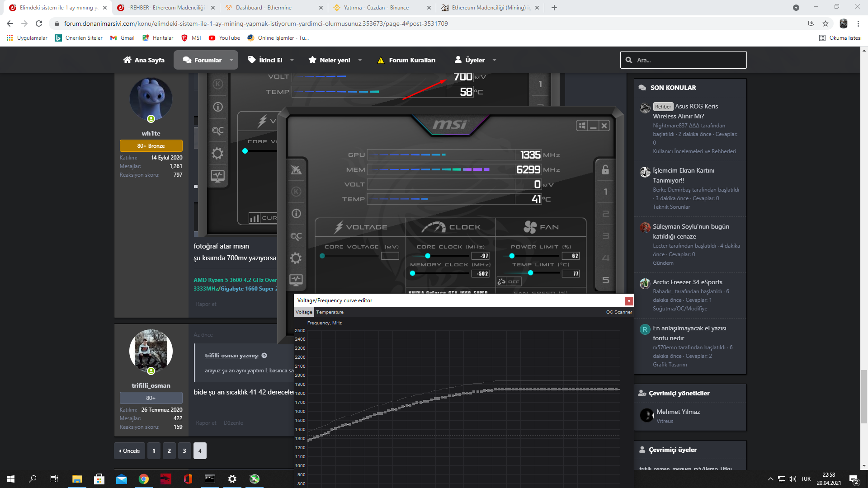Open the information icon in Afterburner sidebar
Image resolution: width=868 pixels, height=488 pixels.
coord(296,214)
